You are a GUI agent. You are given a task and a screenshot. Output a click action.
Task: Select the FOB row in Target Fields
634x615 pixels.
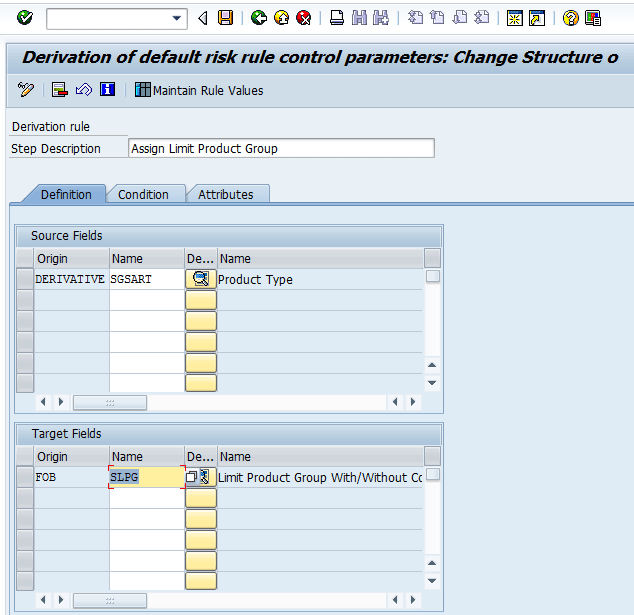click(x=25, y=477)
